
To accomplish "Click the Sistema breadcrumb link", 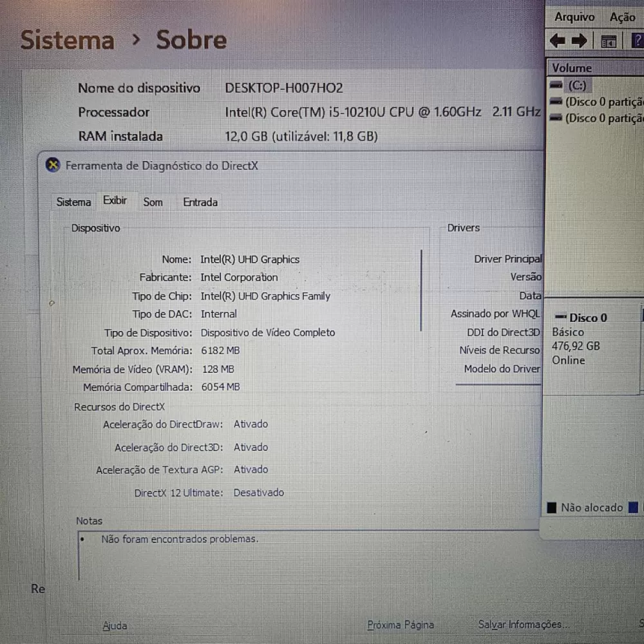I will pos(68,40).
